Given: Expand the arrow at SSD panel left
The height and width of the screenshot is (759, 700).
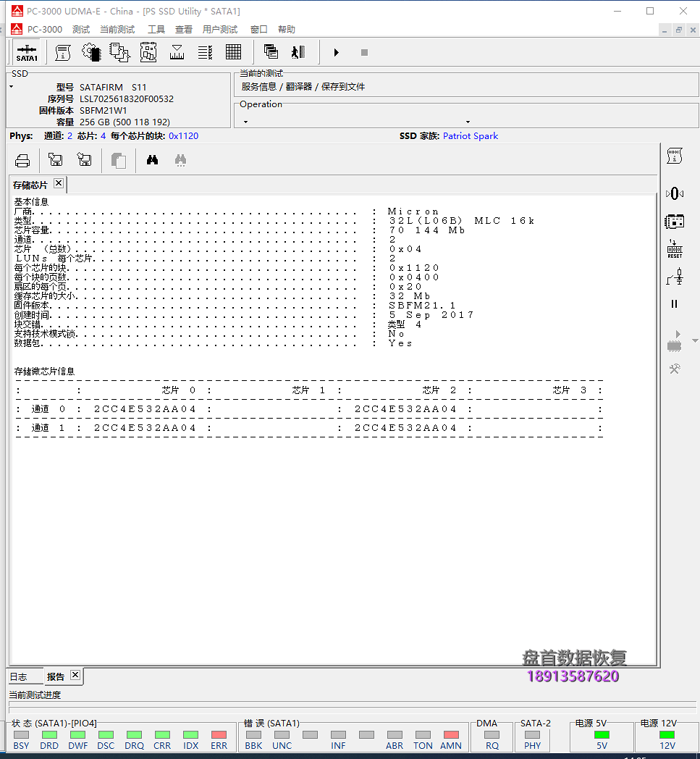Looking at the screenshot, I should point(11,87).
